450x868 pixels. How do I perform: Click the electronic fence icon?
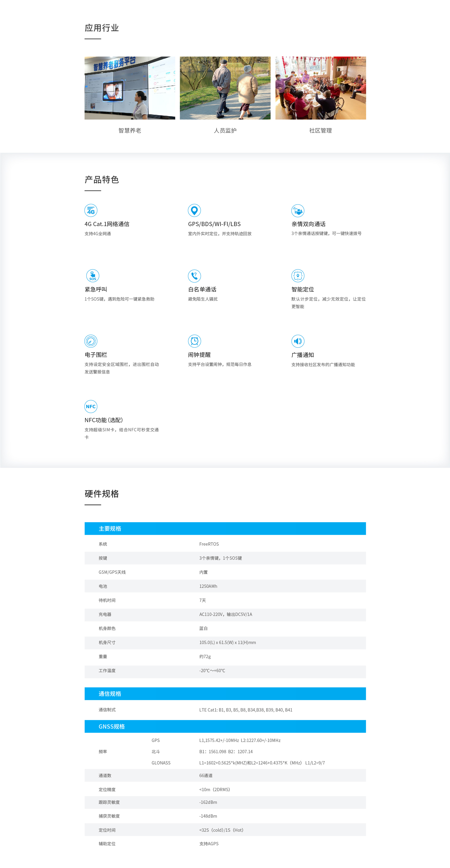(91, 341)
